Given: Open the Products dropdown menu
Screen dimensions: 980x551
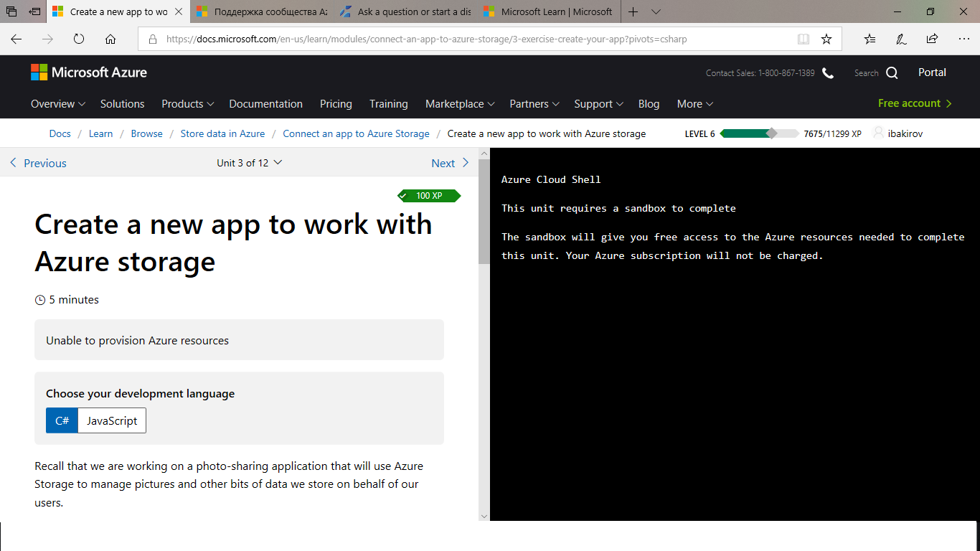Looking at the screenshot, I should click(x=187, y=104).
